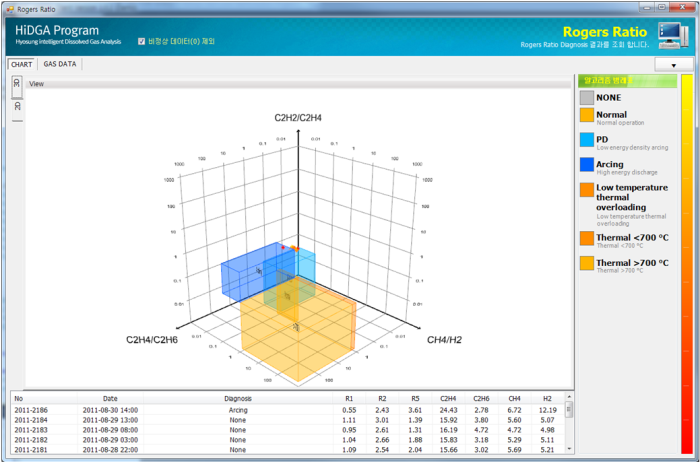700x462 pixels.
Task: Select row 2011-2181 in the table
Action: [288, 450]
